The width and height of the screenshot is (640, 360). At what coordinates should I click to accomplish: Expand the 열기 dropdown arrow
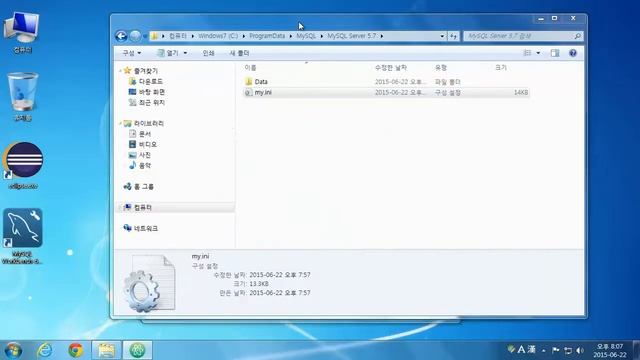point(185,53)
